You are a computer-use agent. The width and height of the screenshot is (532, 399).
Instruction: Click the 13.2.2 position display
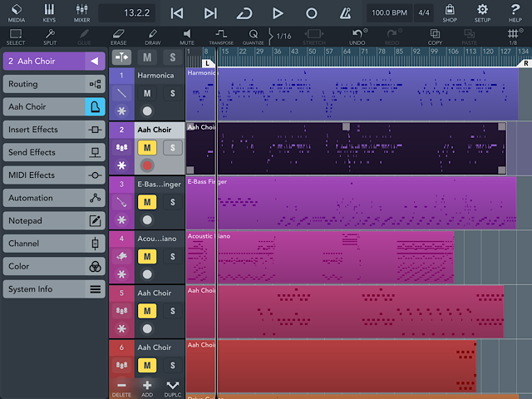[127, 13]
